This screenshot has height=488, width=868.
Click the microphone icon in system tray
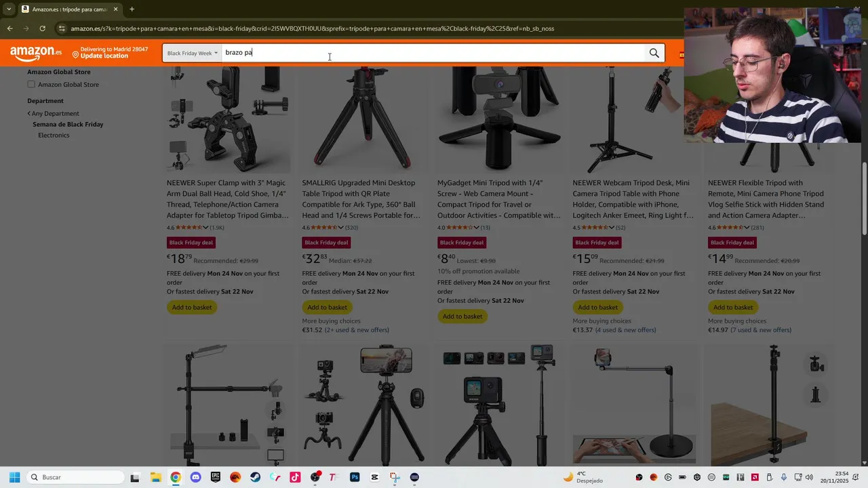click(x=784, y=477)
